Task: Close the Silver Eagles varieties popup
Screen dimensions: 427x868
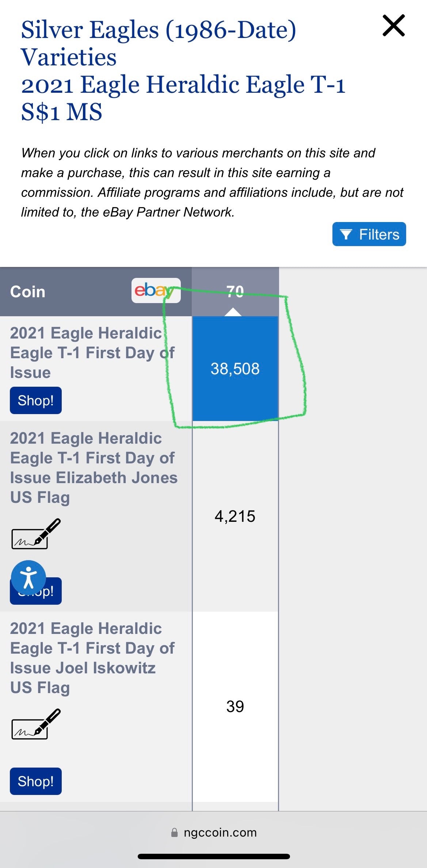Action: [x=393, y=26]
